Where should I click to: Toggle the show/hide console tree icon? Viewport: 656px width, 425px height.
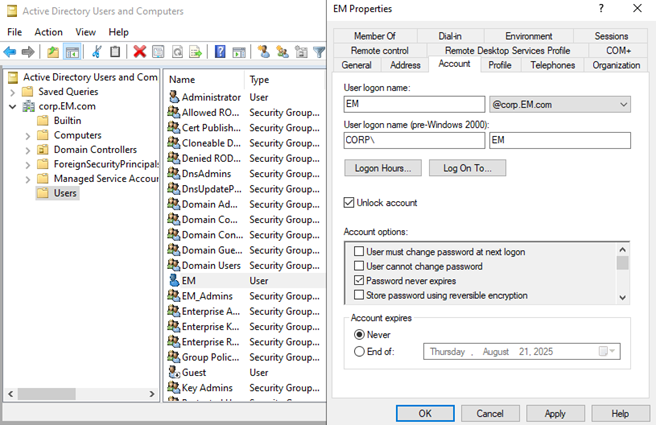tap(72, 52)
